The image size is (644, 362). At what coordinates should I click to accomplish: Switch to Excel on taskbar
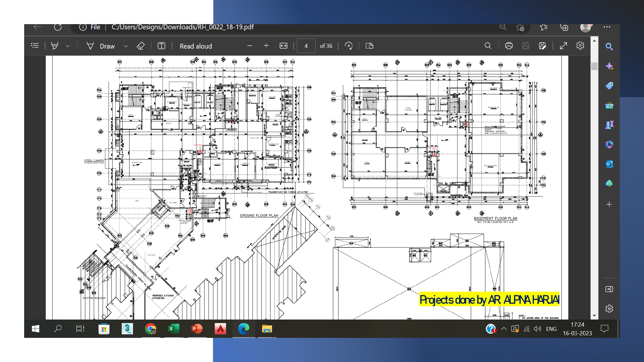click(x=174, y=329)
